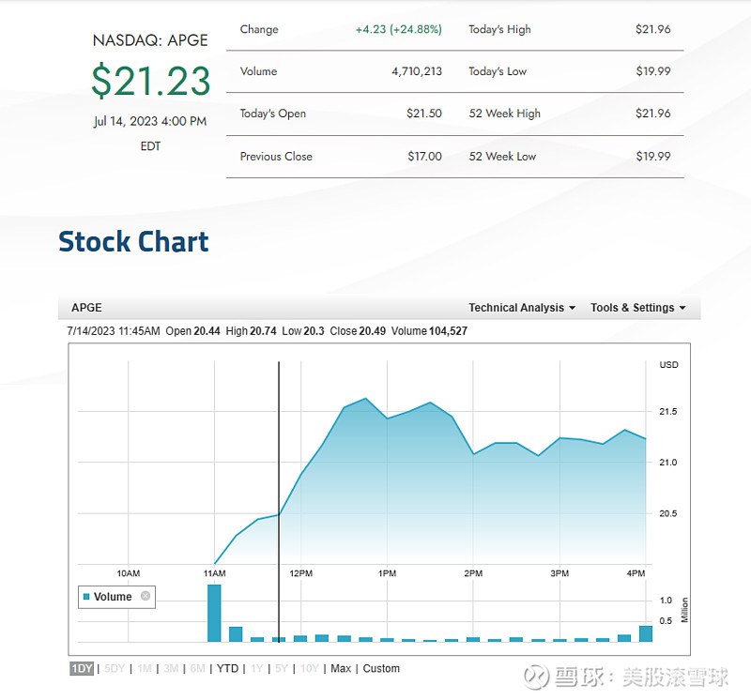751x700 pixels.
Task: Select the 1Y chart range
Action: [255, 668]
